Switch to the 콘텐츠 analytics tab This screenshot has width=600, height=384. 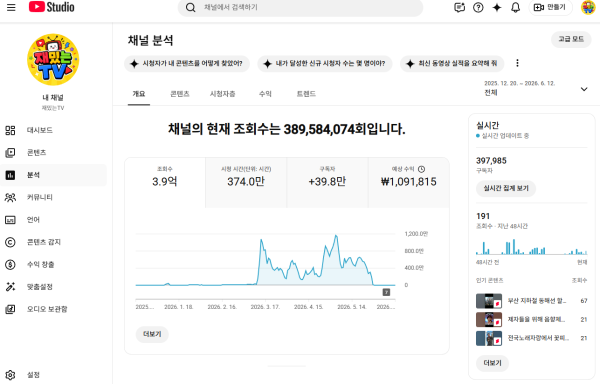180,94
